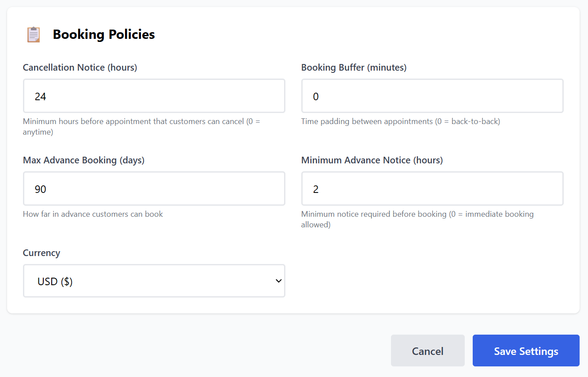Click the Booking Policies heading text
The width and height of the screenshot is (588, 377).
pyautogui.click(x=104, y=34)
